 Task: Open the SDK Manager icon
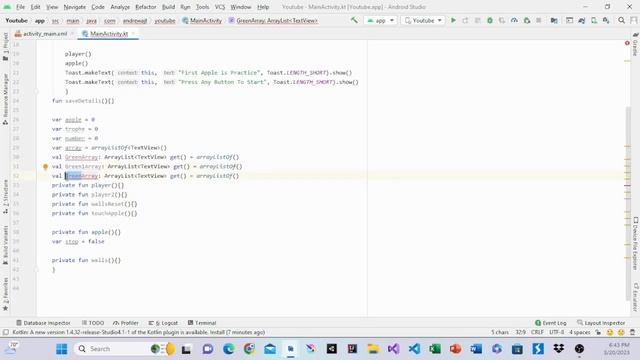click(606, 20)
